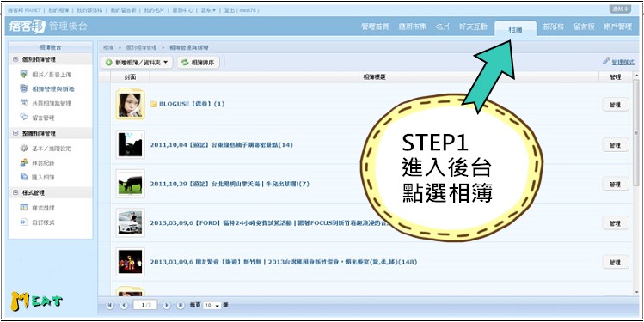Click 個別相簿管理 breadcrumb link

pyautogui.click(x=141, y=47)
